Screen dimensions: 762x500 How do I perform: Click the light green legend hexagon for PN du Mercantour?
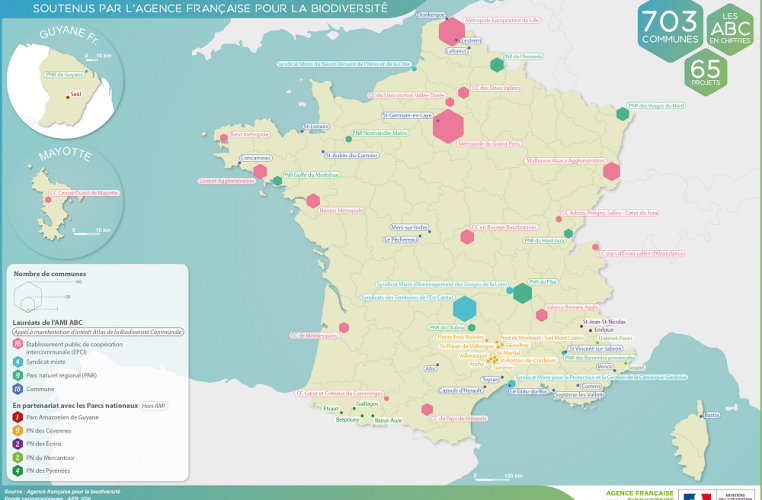[17, 457]
